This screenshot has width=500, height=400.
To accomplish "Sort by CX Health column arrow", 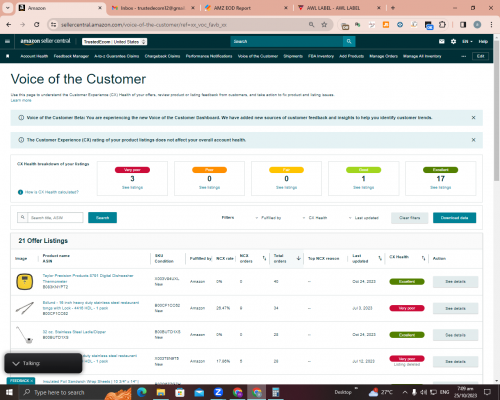I will (x=423, y=258).
